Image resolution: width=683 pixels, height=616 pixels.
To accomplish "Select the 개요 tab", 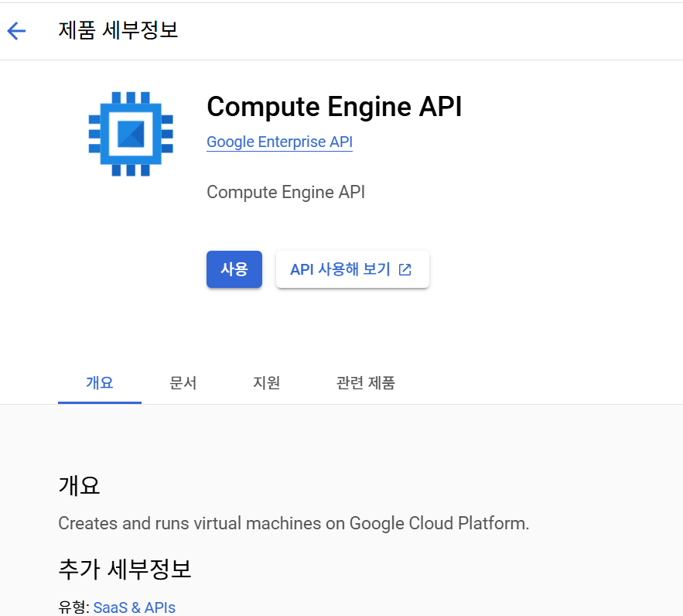I will pos(100,383).
